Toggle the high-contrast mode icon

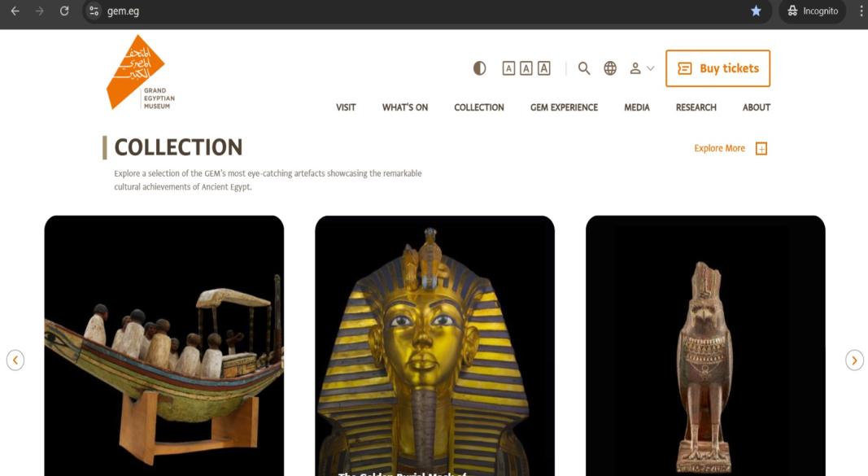pyautogui.click(x=479, y=68)
